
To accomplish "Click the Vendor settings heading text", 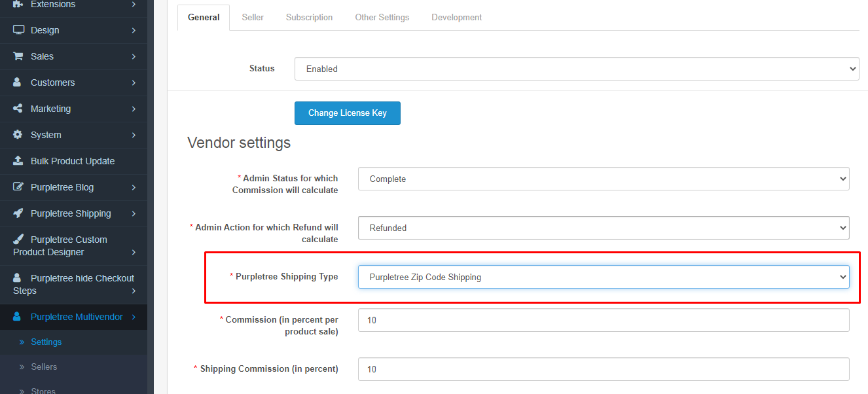I will tap(239, 143).
